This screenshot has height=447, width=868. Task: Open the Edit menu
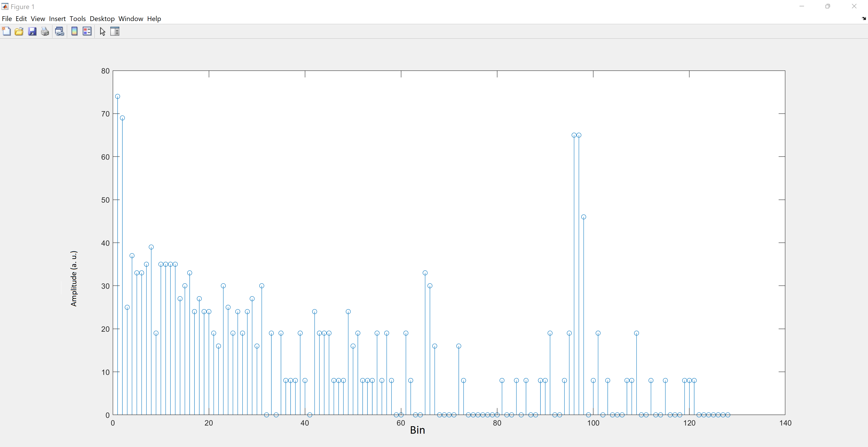(21, 19)
